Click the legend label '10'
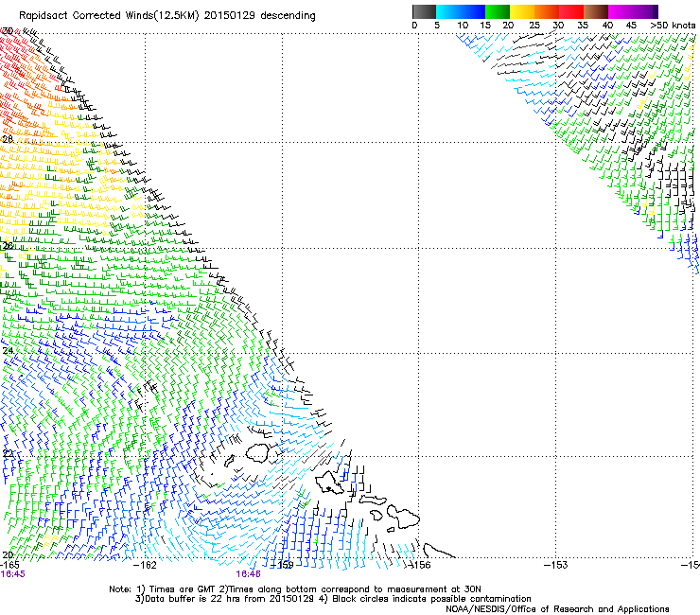 click(x=463, y=26)
